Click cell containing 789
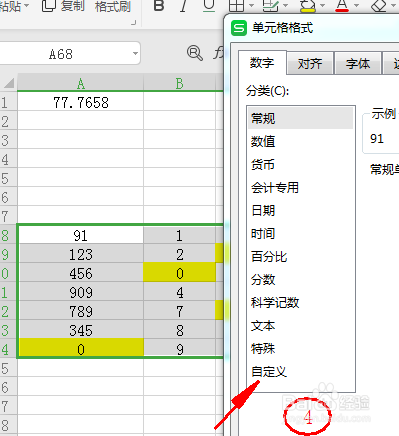399x436 pixels. [80, 311]
